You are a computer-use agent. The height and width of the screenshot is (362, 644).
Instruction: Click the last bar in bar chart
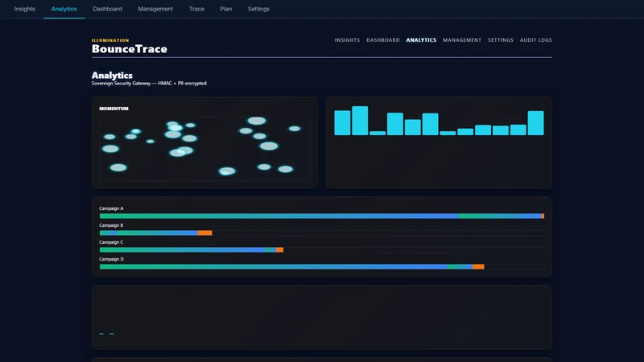pos(535,123)
